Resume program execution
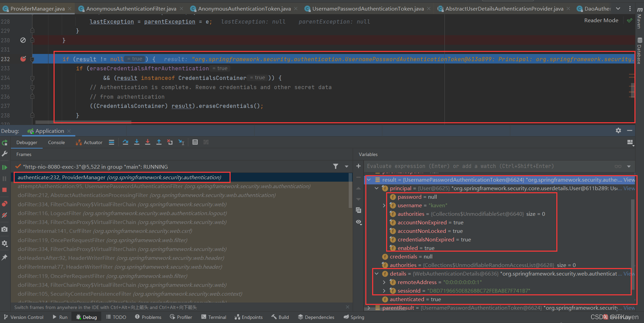 click(4, 167)
